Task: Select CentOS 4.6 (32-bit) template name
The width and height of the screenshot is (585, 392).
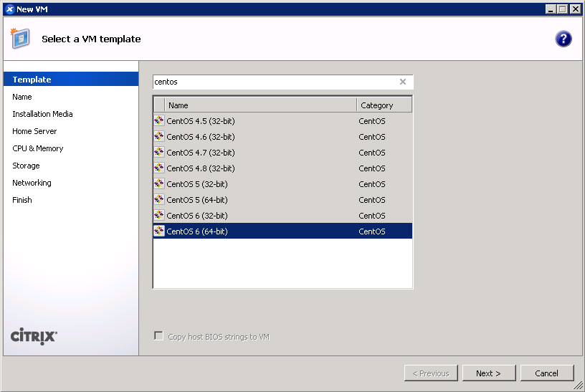Action: click(x=201, y=136)
